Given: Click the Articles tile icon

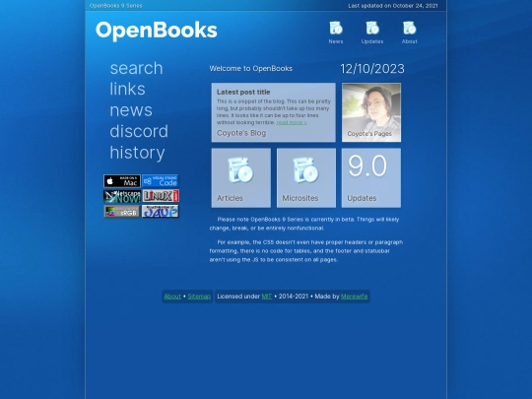Looking at the screenshot, I should tap(240, 170).
